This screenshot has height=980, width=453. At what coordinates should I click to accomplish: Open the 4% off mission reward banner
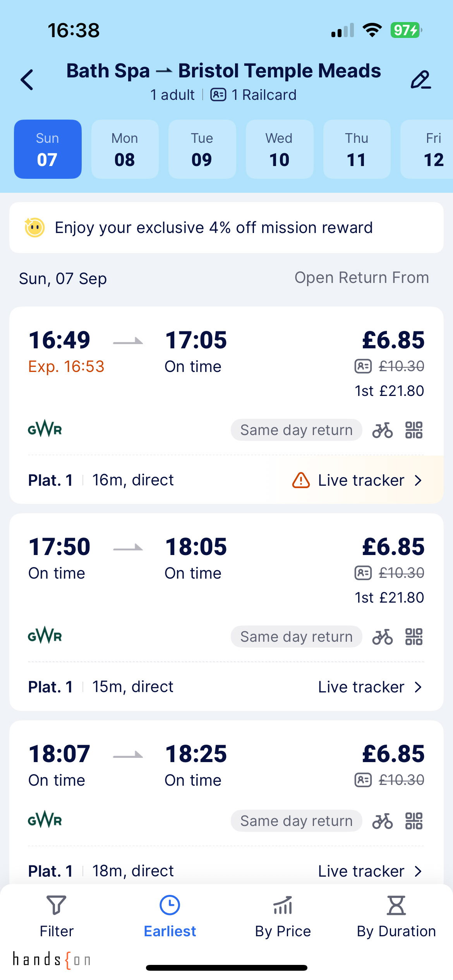click(x=226, y=228)
